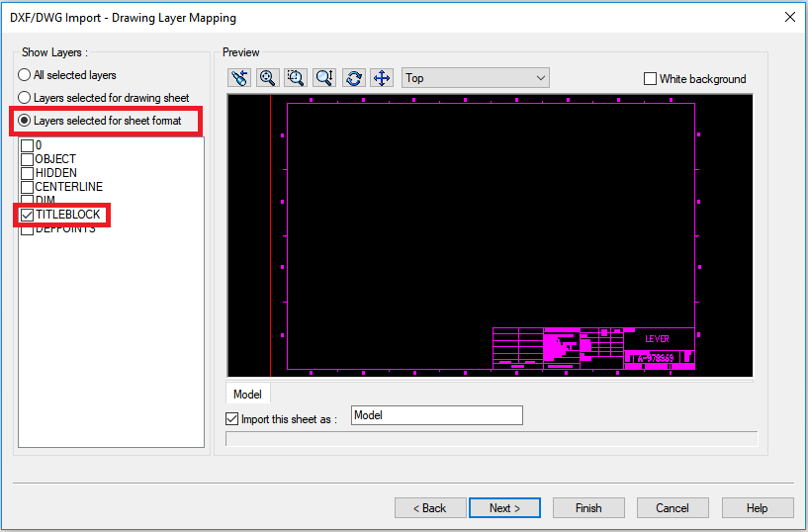808x532 pixels.
Task: Enable the OBJECT layer checkbox
Action: tap(28, 159)
